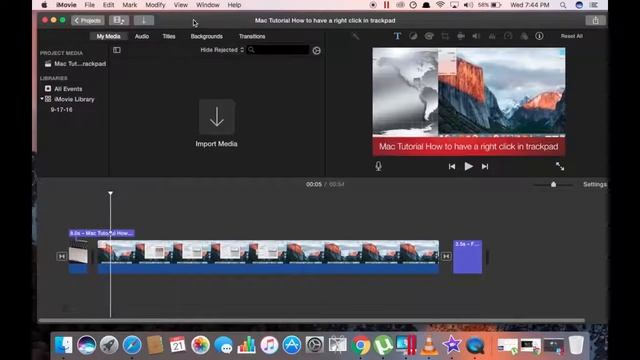The width and height of the screenshot is (640, 360).
Task: Switch to the Transitions tab
Action: [x=252, y=36]
